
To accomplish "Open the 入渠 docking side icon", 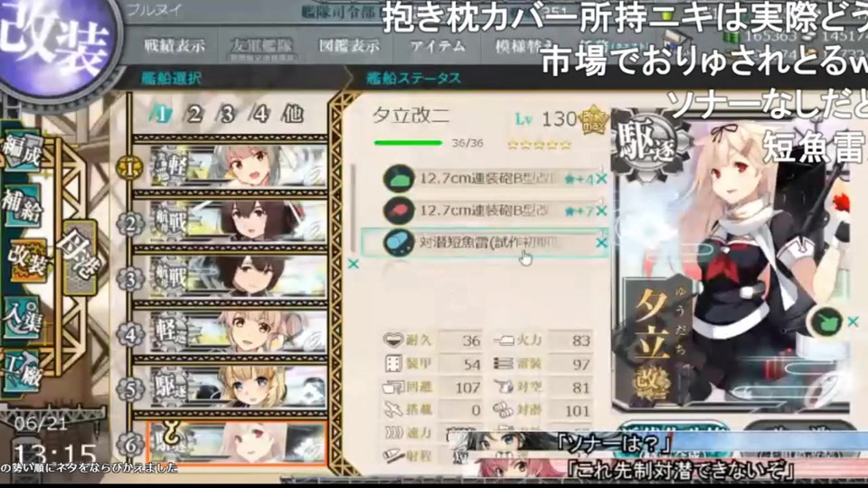I will point(23,316).
